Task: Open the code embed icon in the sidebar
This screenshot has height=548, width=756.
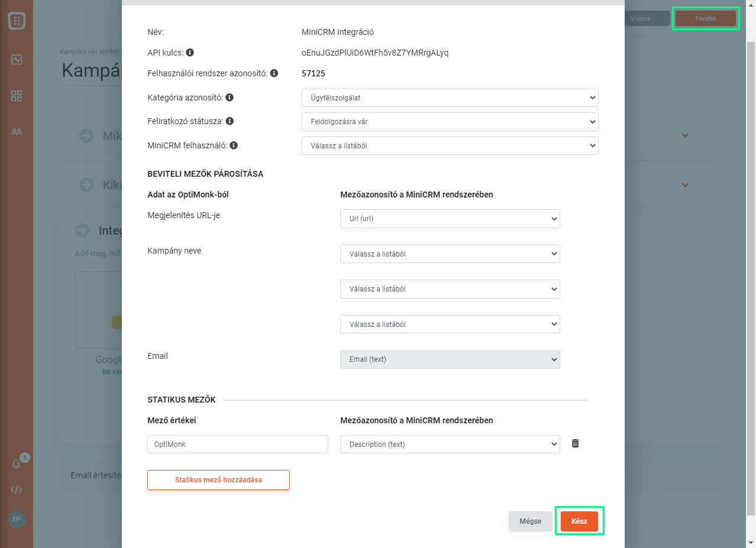Action: pyautogui.click(x=17, y=489)
